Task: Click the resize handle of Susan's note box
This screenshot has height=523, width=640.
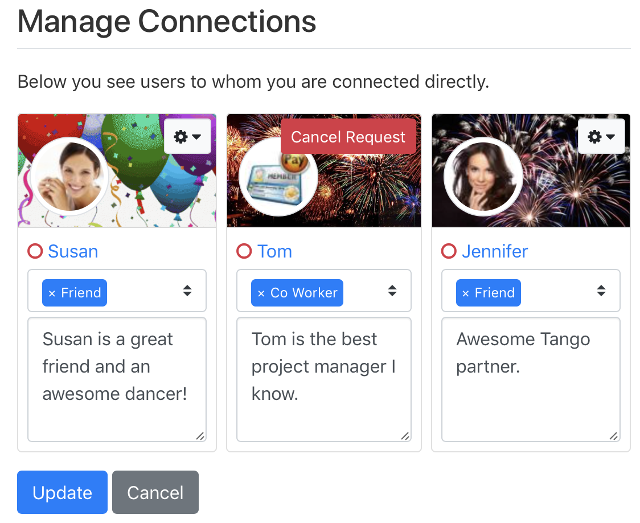Action: (200, 436)
